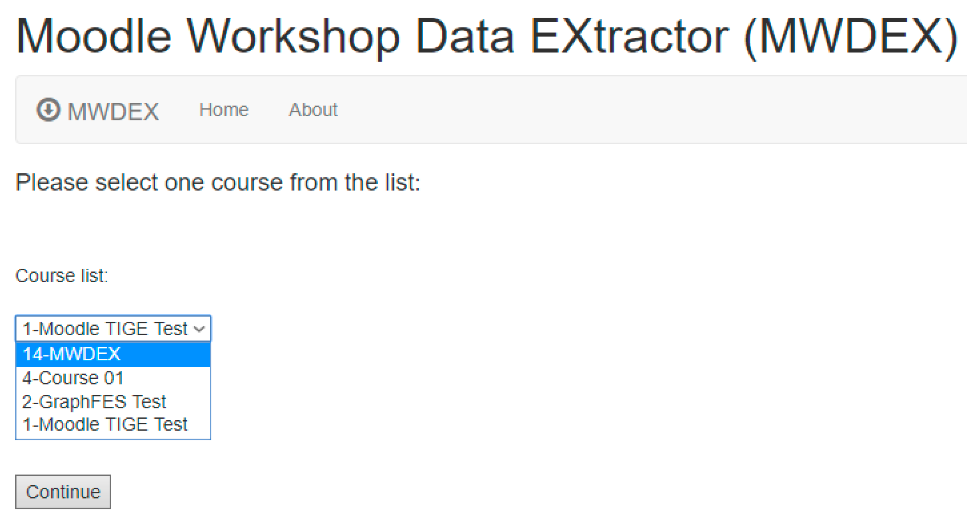The width and height of the screenshot is (980, 523).
Task: Click the word "EXtractor" in the heading
Action: click(x=630, y=36)
